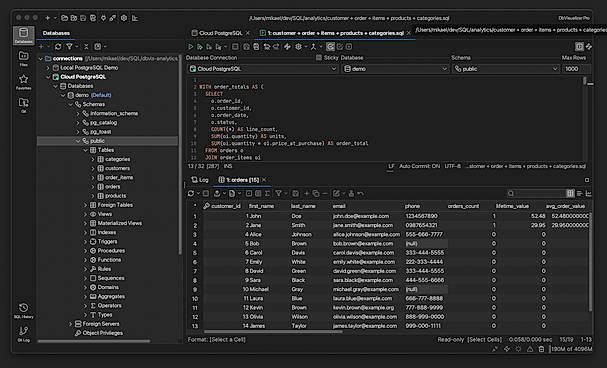Switch results to chart view icon

click(589, 193)
